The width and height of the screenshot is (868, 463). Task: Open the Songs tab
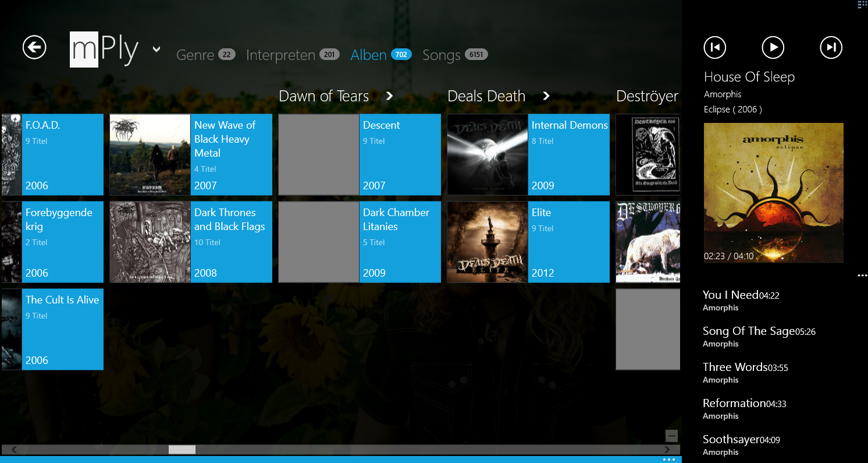coord(442,55)
